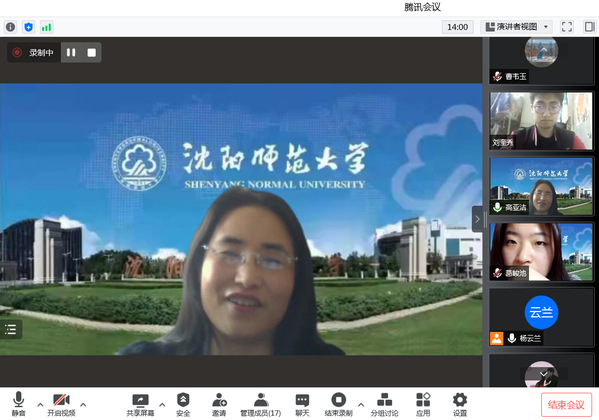This screenshot has width=599, height=420.
Task: Collapse the participant video sidebar chevron
Action: pyautogui.click(x=477, y=219)
